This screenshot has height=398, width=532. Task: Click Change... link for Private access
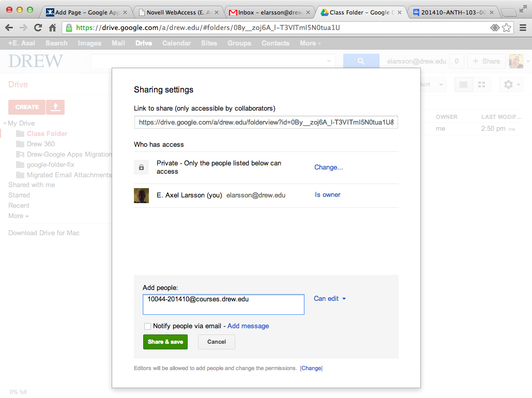point(328,167)
